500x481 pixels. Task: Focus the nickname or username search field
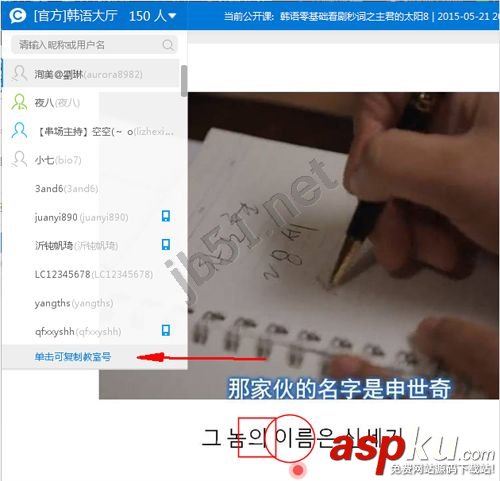(x=94, y=45)
